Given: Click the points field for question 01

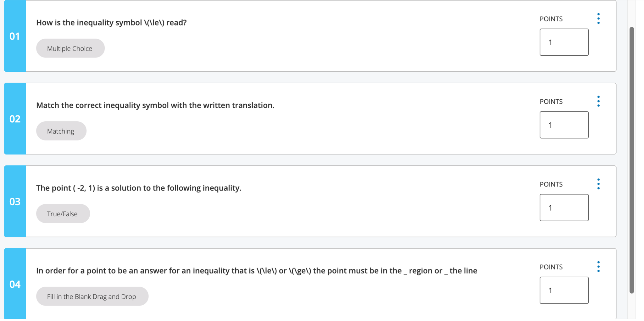Looking at the screenshot, I should pyautogui.click(x=564, y=42).
